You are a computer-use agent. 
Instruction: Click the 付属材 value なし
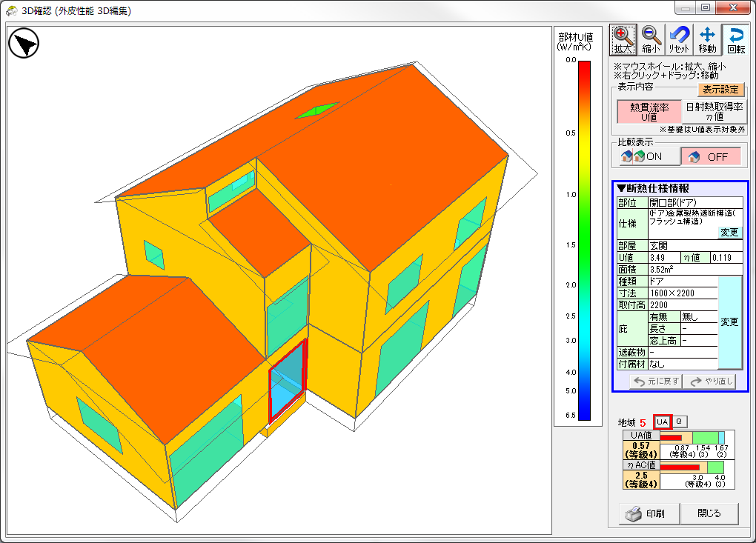(683, 364)
